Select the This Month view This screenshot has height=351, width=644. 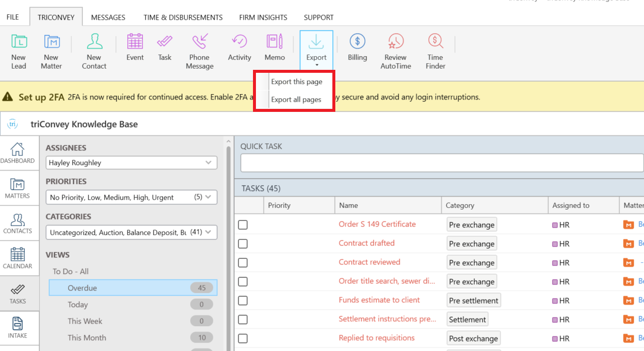point(87,338)
